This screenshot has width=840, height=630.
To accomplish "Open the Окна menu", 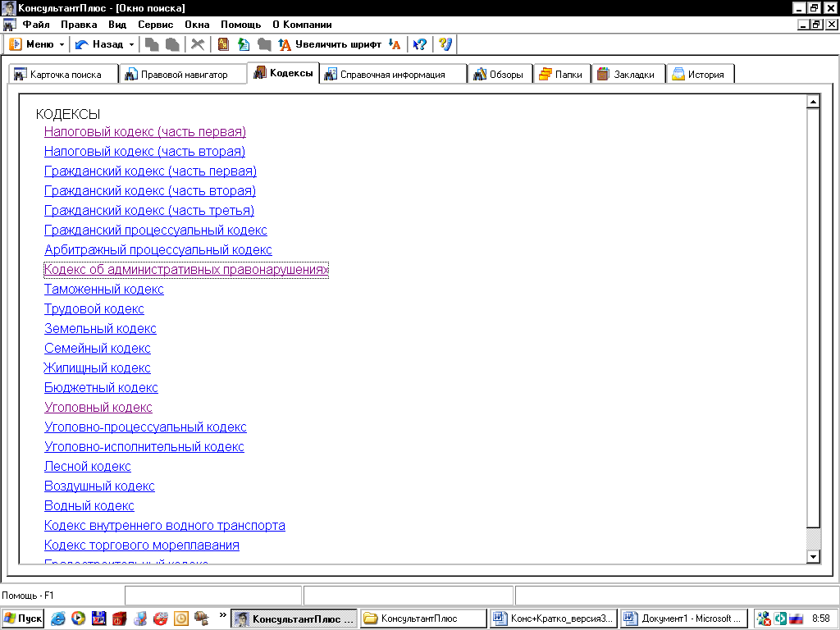I will [197, 25].
